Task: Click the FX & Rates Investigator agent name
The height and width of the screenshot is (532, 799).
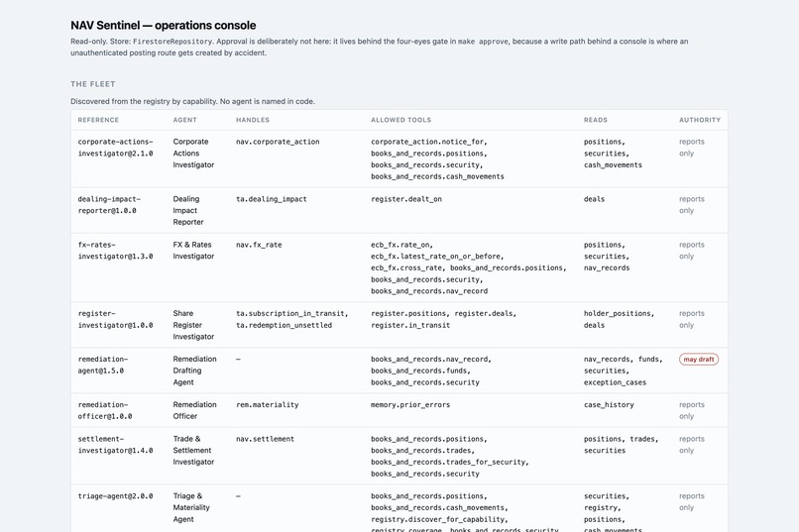Action: point(193,251)
